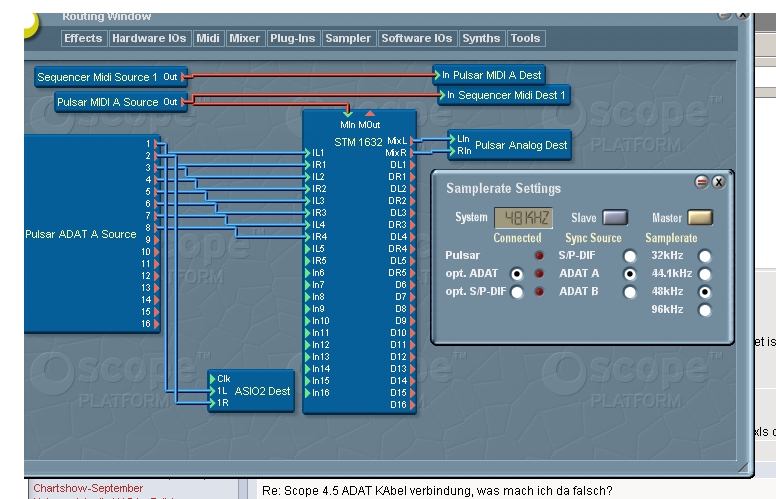Click Out port of Sequencer Midi Source 1
The image size is (776, 499).
(184, 77)
